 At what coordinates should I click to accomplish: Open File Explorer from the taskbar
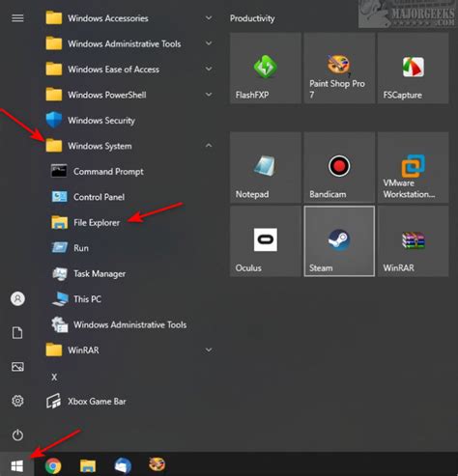click(88, 465)
